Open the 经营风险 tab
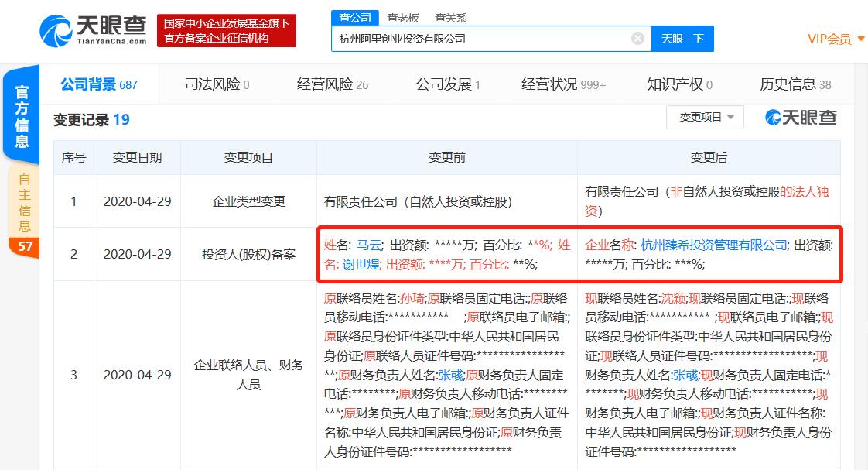Screen dimensions: 868x470 tap(332, 84)
